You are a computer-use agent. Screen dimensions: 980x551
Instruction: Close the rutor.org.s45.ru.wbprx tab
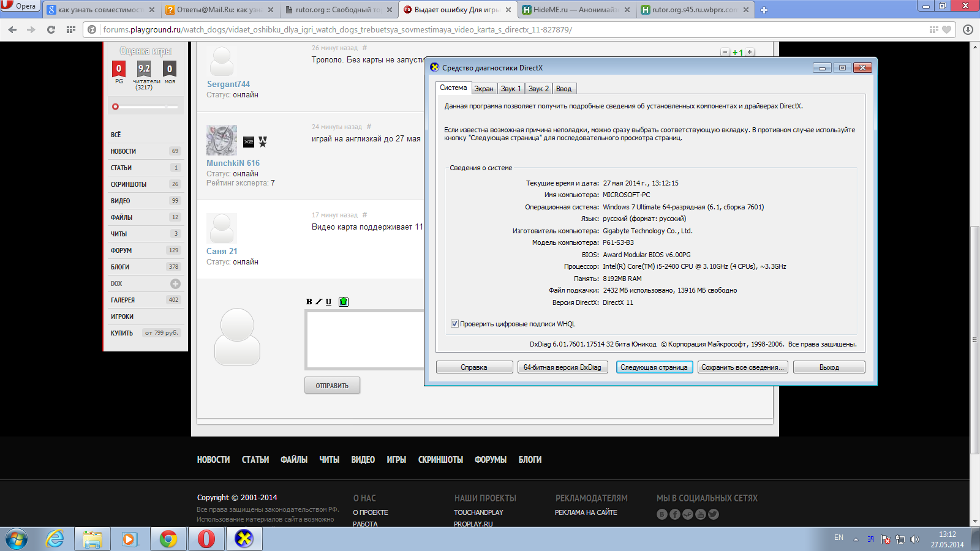click(x=746, y=10)
